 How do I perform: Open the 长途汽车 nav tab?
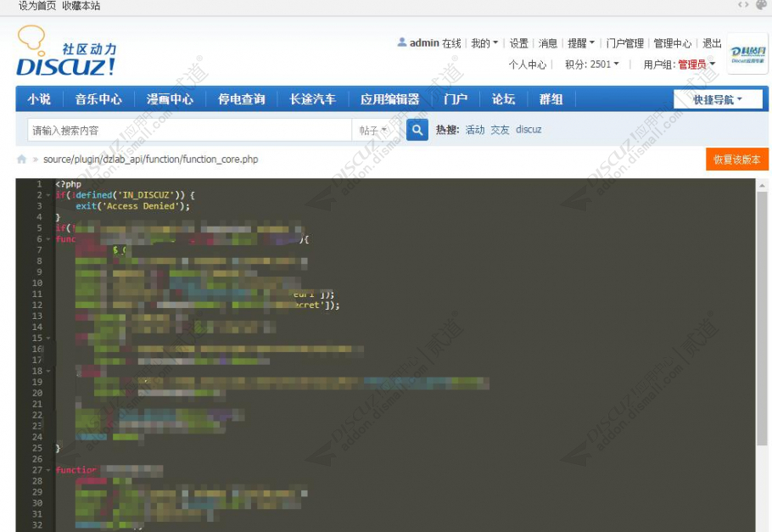click(313, 99)
